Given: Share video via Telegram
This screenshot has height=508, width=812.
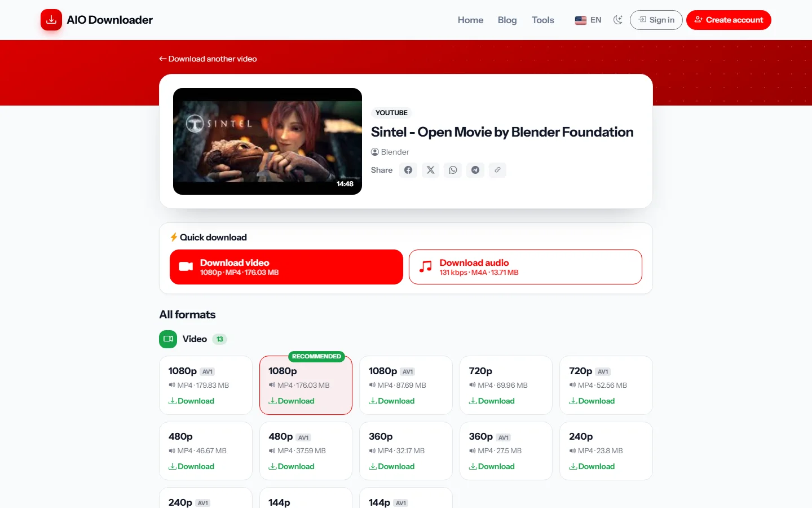Looking at the screenshot, I should [475, 170].
